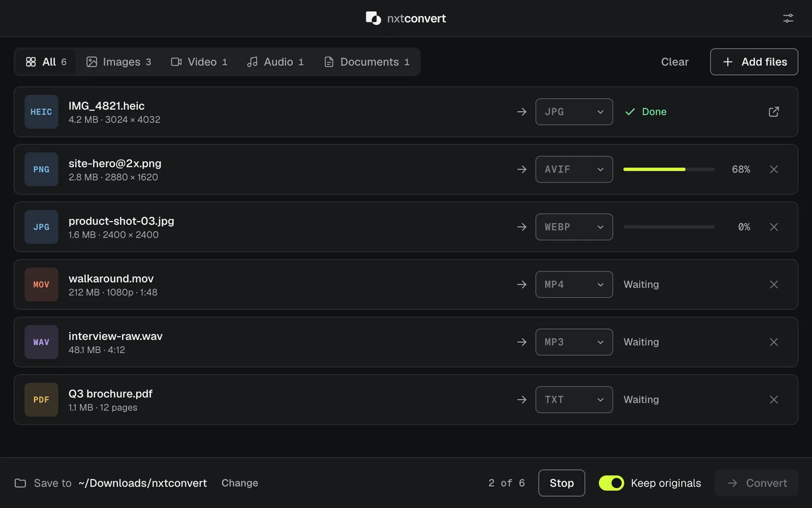The height and width of the screenshot is (508, 812).
Task: Select the All files tab
Action: tap(46, 62)
